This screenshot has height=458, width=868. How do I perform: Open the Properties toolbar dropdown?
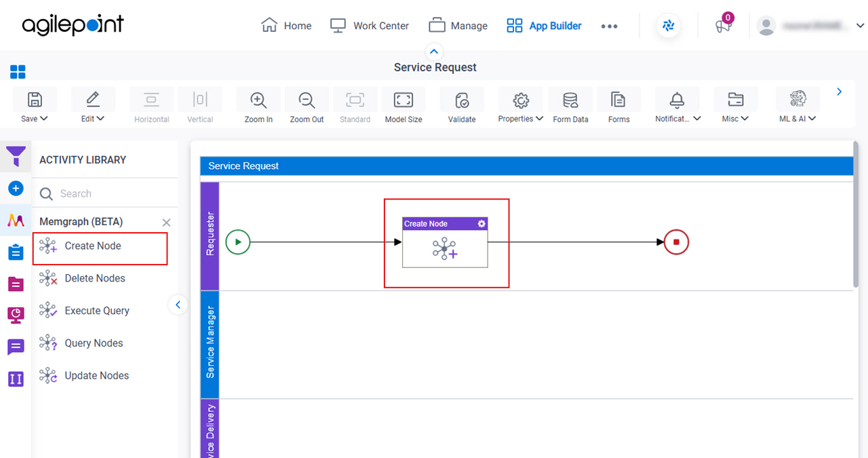pos(521,107)
